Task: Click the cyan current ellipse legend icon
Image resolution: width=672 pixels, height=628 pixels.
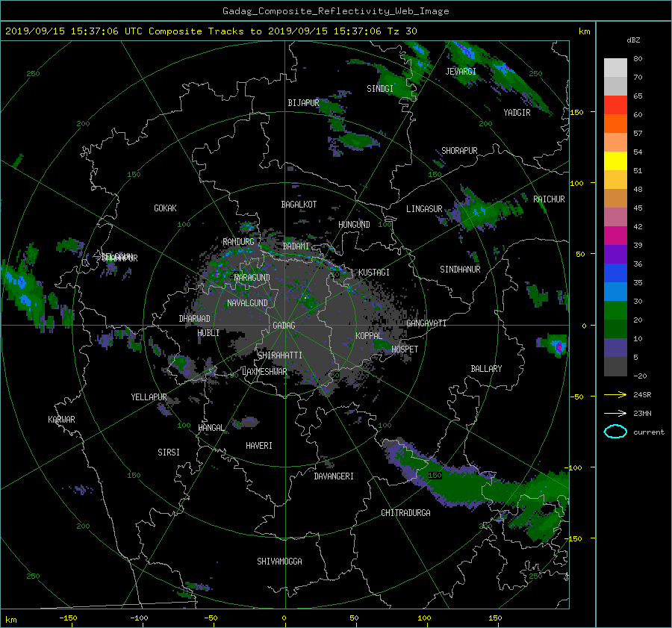Action: pos(615,432)
